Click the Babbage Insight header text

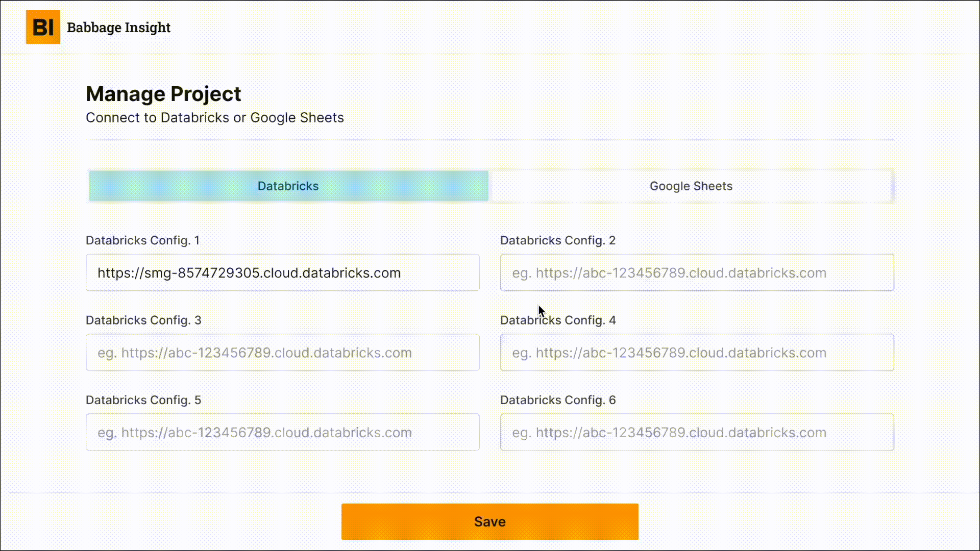coord(118,28)
